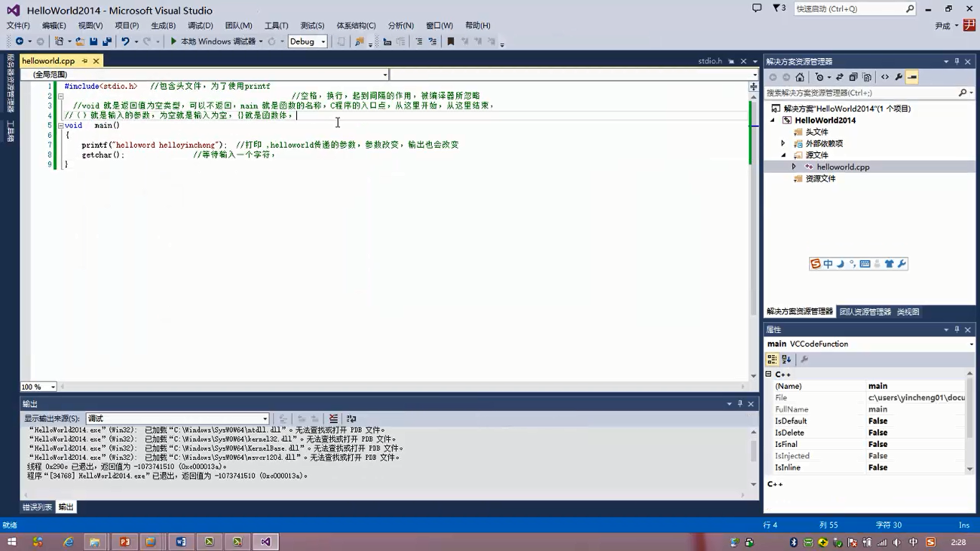Click the Comment Selection toolbar icon
The height and width of the screenshot is (551, 980).
[419, 42]
